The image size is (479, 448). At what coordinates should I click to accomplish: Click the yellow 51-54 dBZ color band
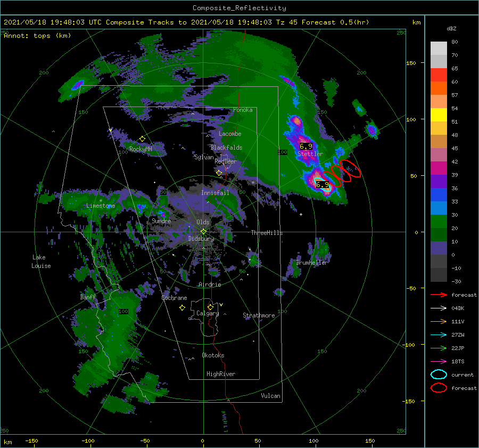[439, 115]
